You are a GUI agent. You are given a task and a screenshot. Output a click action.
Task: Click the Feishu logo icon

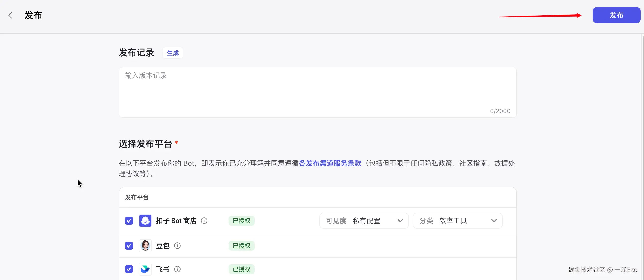tap(145, 269)
